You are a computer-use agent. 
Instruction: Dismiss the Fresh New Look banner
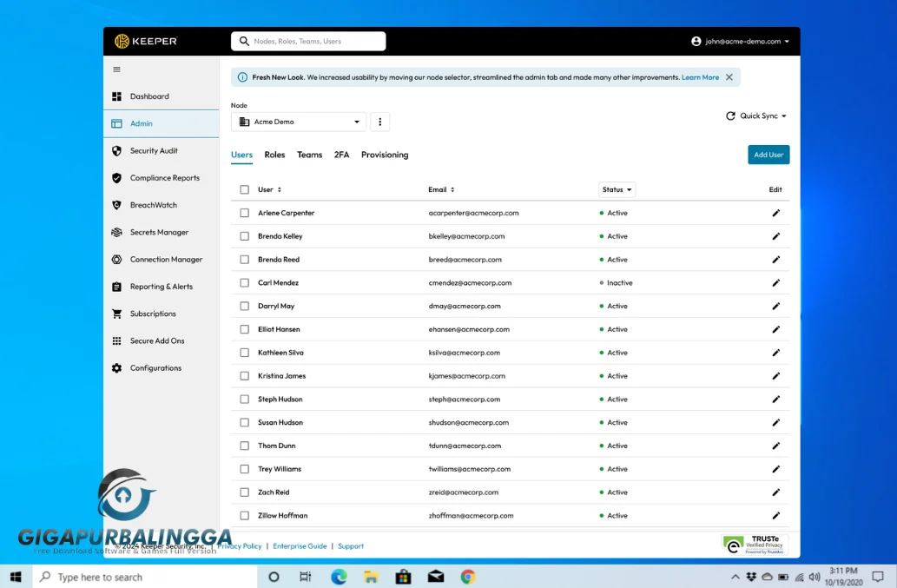point(729,77)
